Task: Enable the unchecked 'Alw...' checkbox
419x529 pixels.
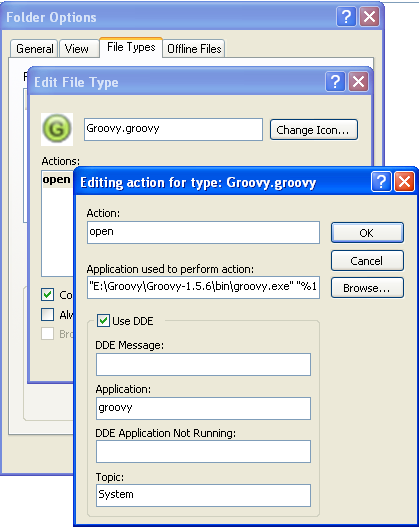Action: tap(48, 314)
